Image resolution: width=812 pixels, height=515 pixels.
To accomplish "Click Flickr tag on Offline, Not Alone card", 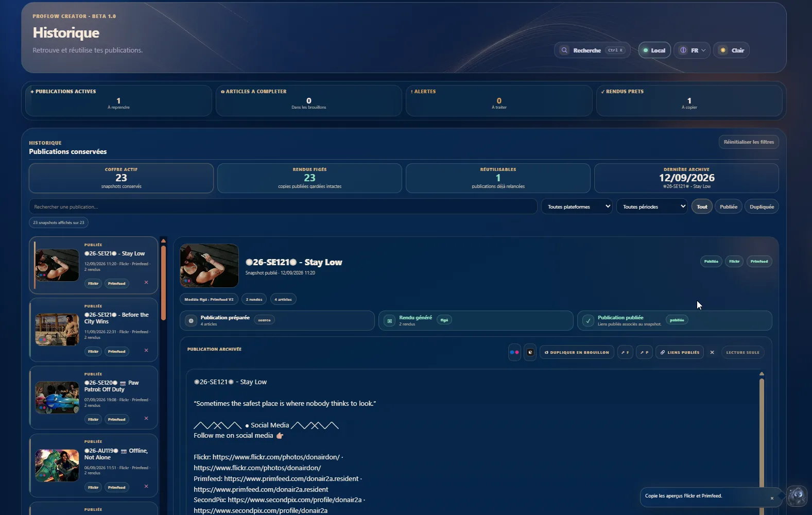I will (x=93, y=487).
